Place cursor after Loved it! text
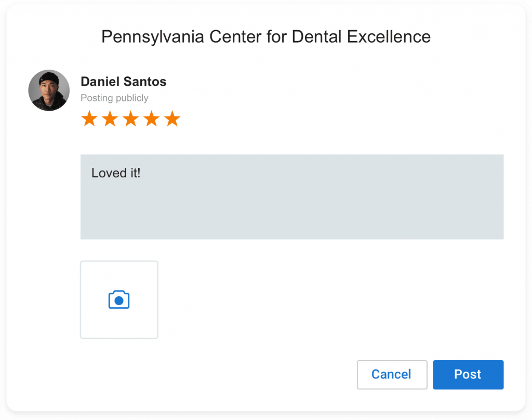Screen dimensions: 532x420 tap(141, 173)
